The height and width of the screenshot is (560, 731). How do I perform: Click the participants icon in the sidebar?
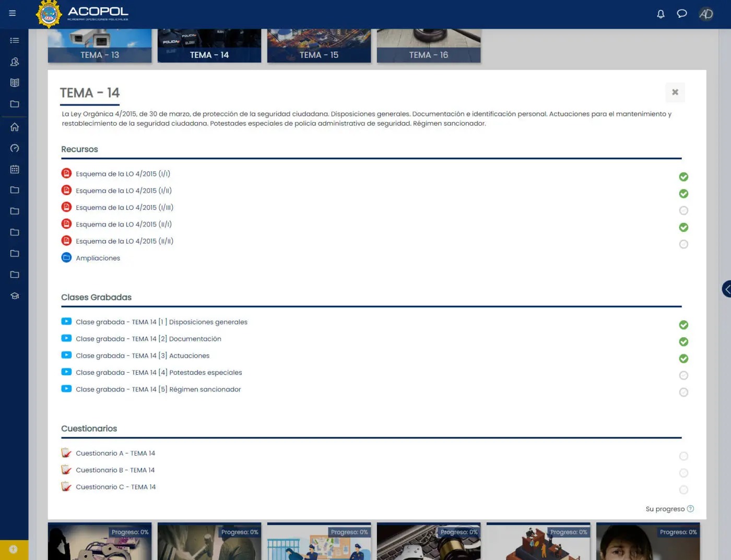14,62
